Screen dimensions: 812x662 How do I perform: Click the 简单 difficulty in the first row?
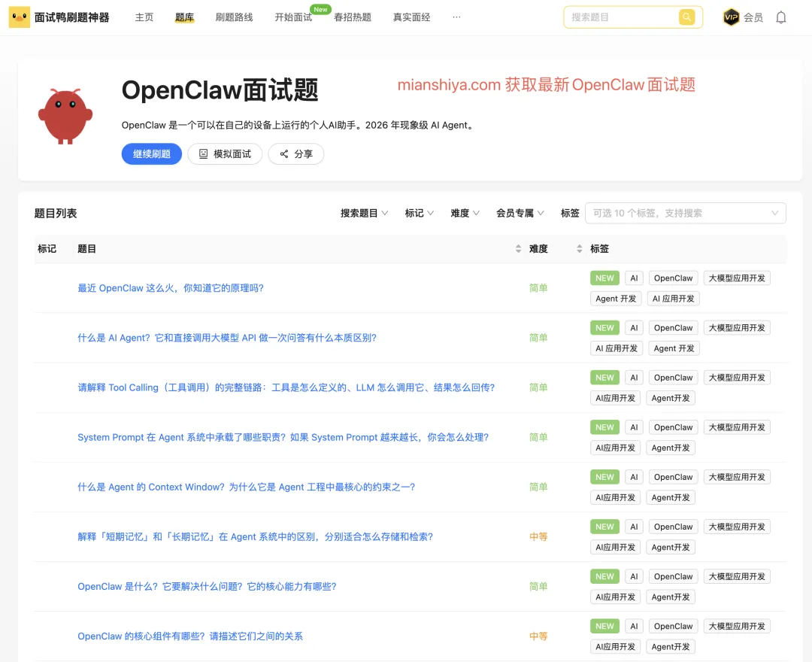coord(538,288)
